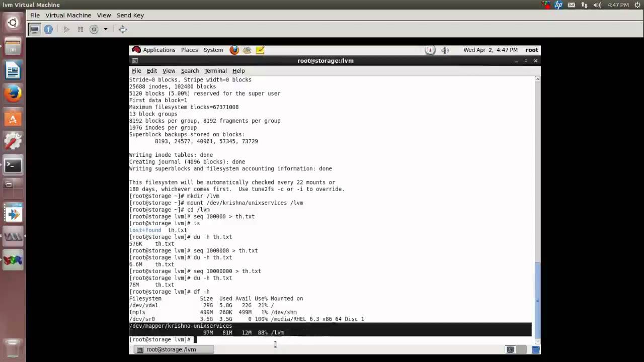Open System Settings wrench-and-gear icon
The image size is (644, 362).
click(13, 142)
